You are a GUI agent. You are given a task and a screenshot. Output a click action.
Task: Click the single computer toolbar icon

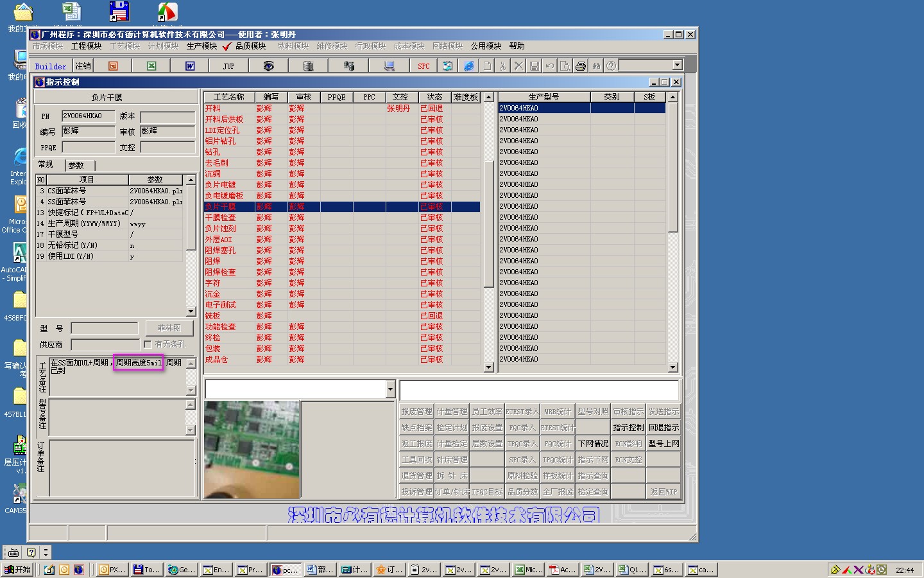389,66
